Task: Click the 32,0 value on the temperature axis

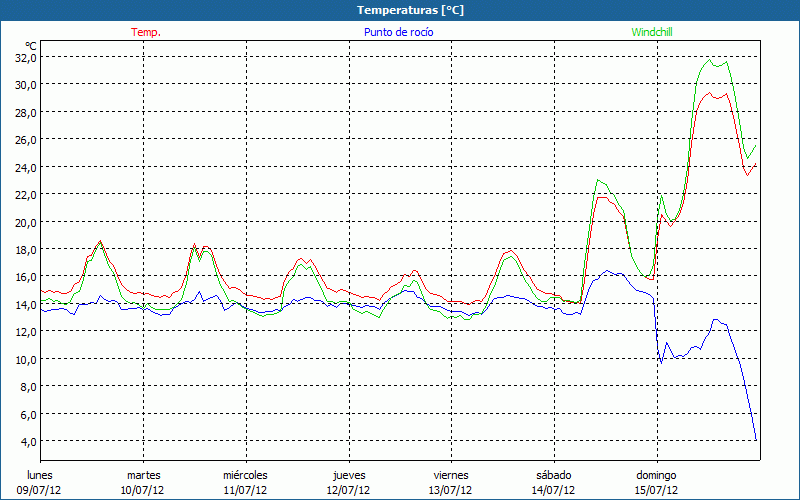Action: (x=26, y=57)
